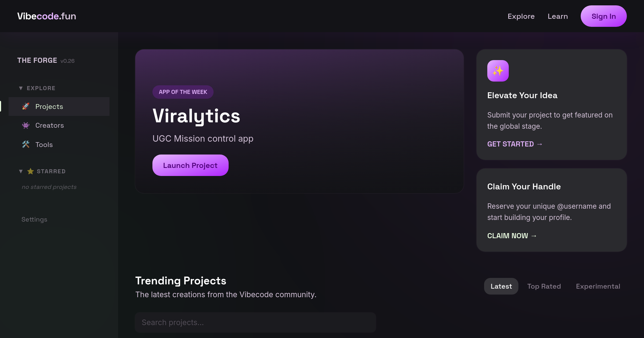Screen dimensions: 644x338
Task: Switch to the Top Rated tab
Action: point(544,286)
